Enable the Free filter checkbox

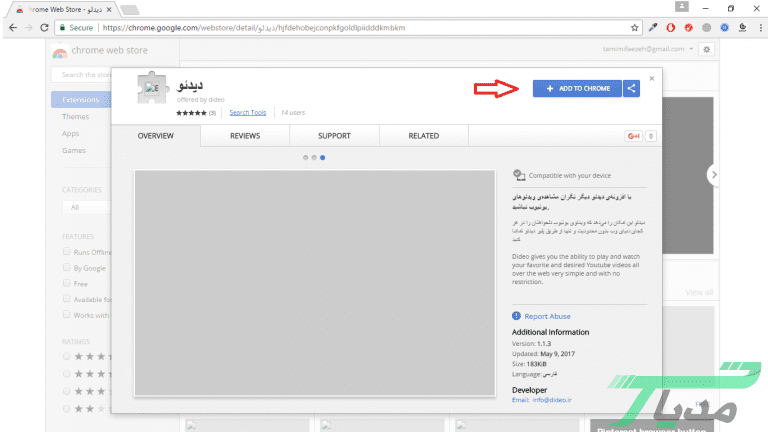click(x=67, y=283)
